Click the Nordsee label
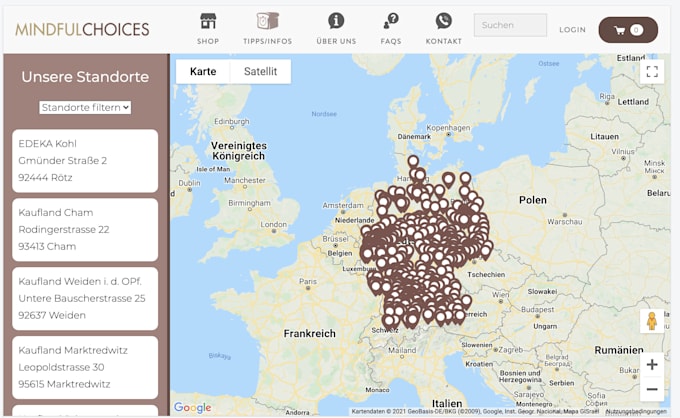 [324, 114]
